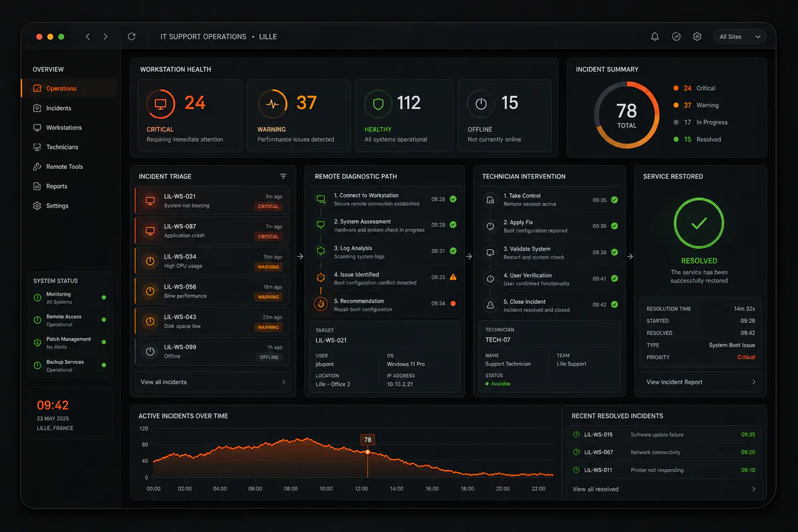Click the Critical workstation monitor icon

coord(160,104)
